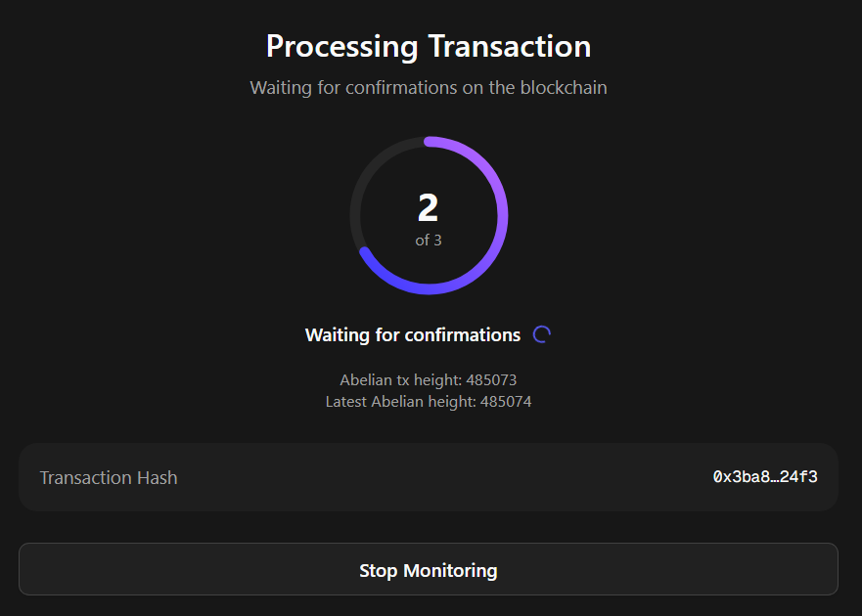862x616 pixels.
Task: Click the ring center to view confirmation details
Action: 429,215
